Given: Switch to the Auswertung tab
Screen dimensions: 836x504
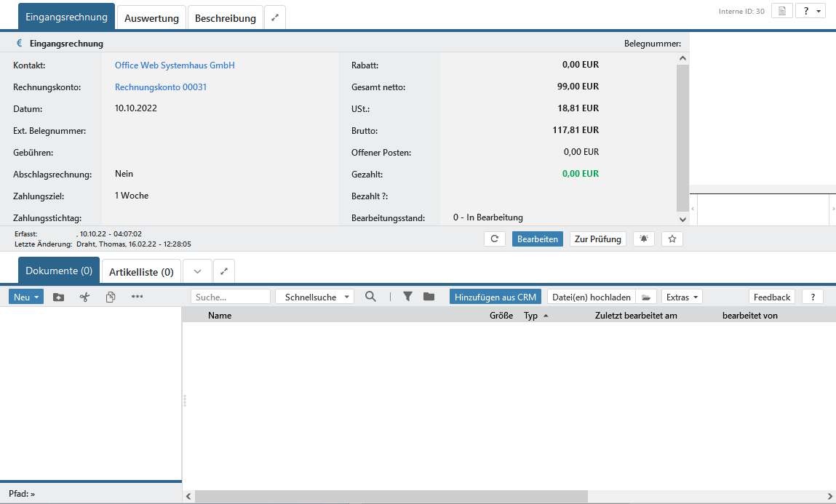Looking at the screenshot, I should coord(151,18).
